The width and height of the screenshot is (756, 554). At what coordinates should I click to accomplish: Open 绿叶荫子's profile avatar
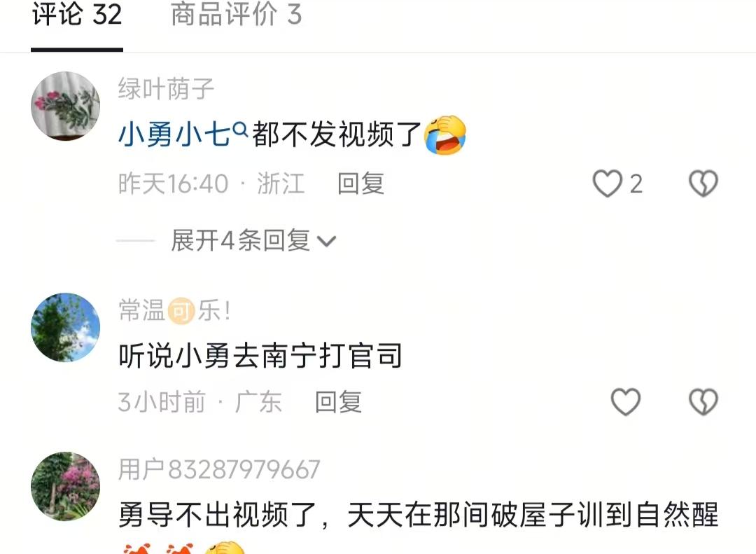point(65,106)
